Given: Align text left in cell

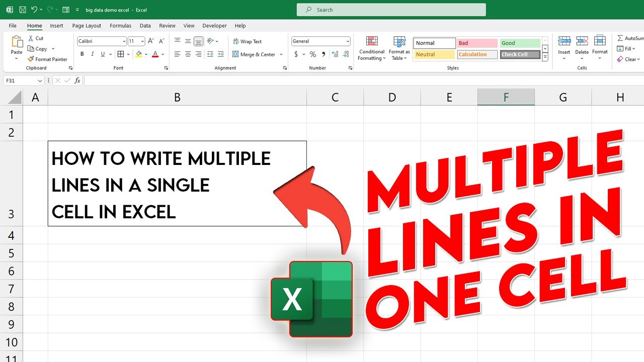Looking at the screenshot, I should coord(177,54).
